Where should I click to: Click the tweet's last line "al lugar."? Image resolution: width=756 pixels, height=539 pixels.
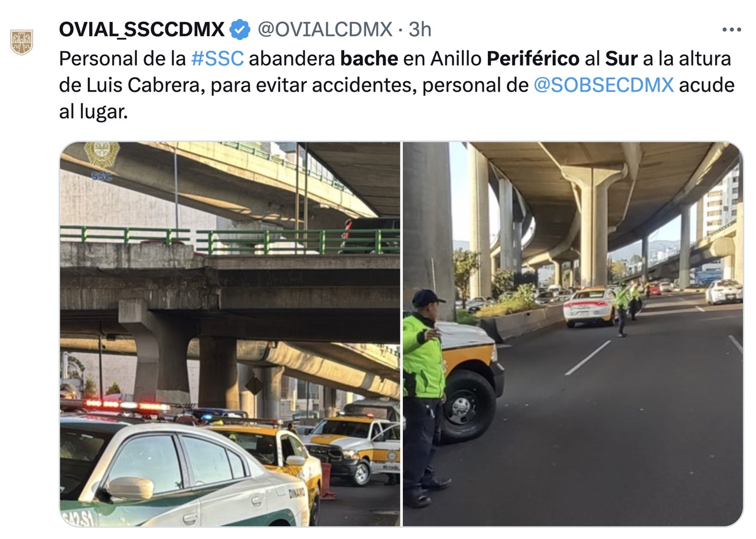(93, 112)
